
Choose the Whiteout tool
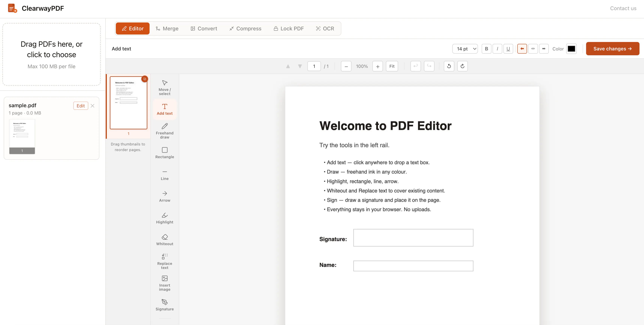tap(165, 240)
